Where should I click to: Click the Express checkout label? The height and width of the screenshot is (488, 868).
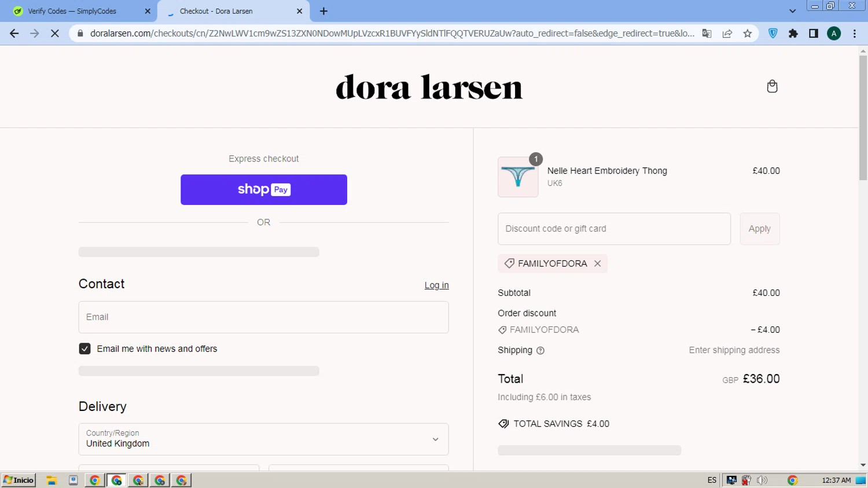point(263,159)
